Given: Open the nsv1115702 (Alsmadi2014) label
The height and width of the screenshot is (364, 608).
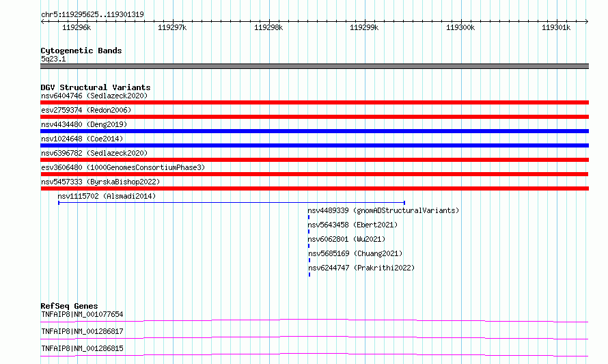Looking at the screenshot, I should (x=107, y=196).
